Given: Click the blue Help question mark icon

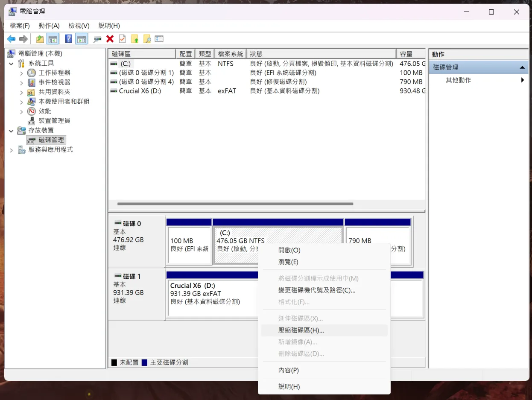Looking at the screenshot, I should (x=68, y=39).
